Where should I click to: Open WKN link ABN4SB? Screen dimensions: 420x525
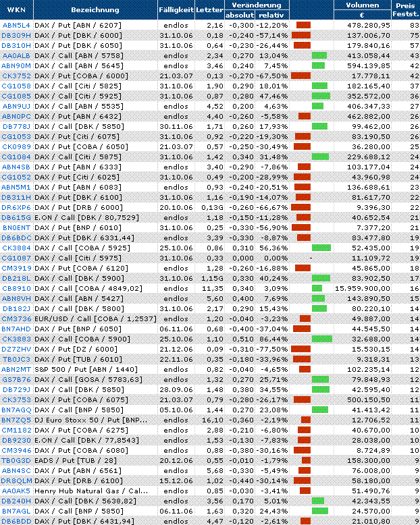(x=16, y=167)
